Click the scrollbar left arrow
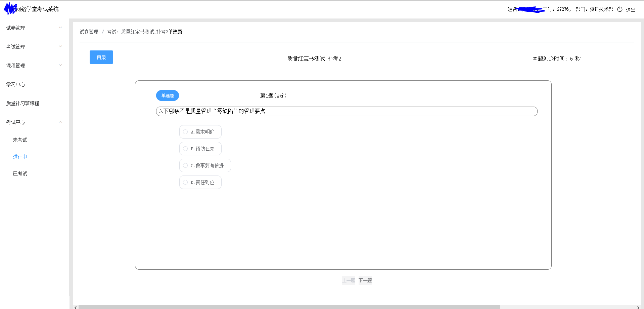 click(x=76, y=307)
